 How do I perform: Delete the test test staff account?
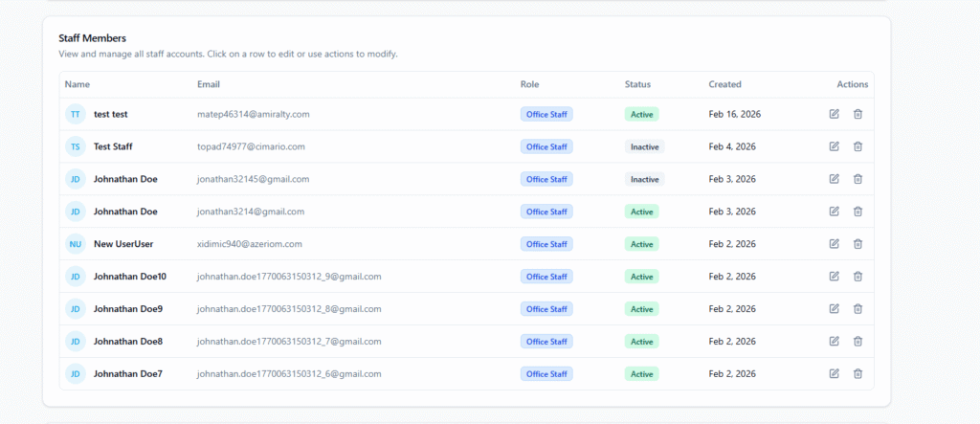[857, 114]
